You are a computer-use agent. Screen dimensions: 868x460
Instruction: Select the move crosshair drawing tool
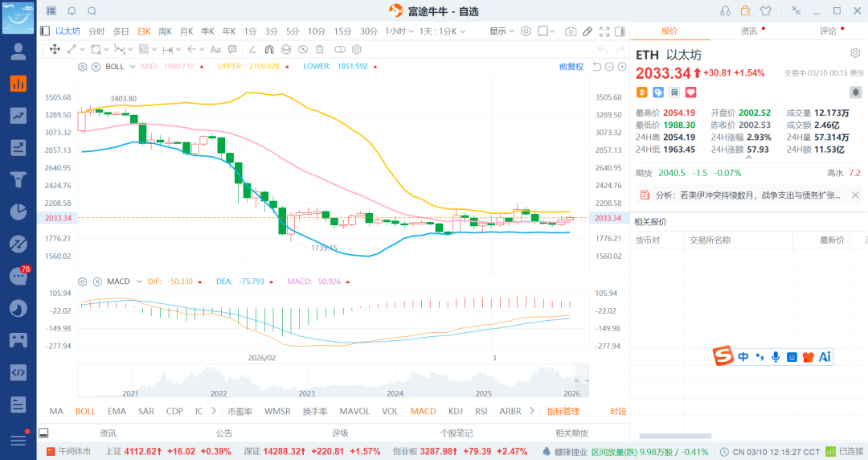[x=55, y=49]
